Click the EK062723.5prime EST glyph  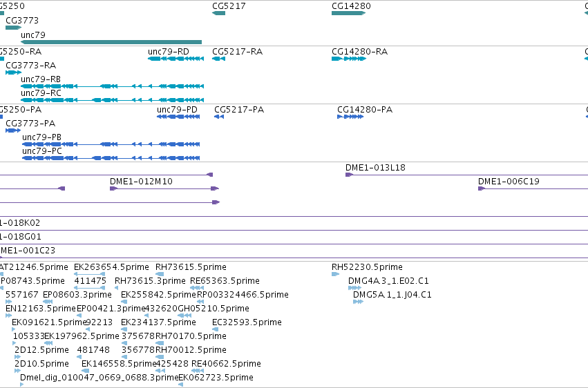tap(180, 385)
